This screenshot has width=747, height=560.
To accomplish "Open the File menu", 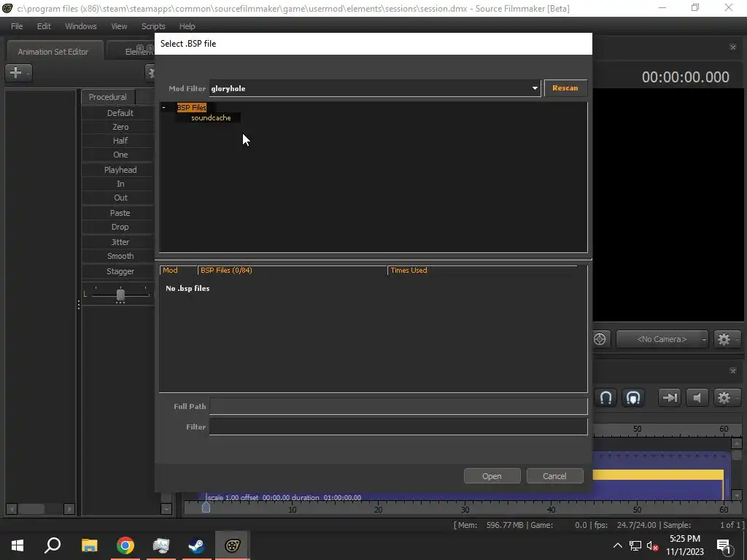I will tap(17, 26).
